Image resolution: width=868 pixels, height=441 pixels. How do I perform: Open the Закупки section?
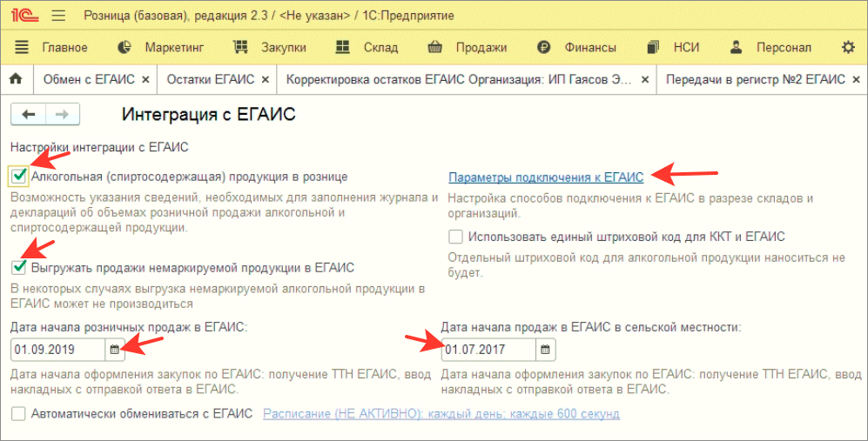284,48
